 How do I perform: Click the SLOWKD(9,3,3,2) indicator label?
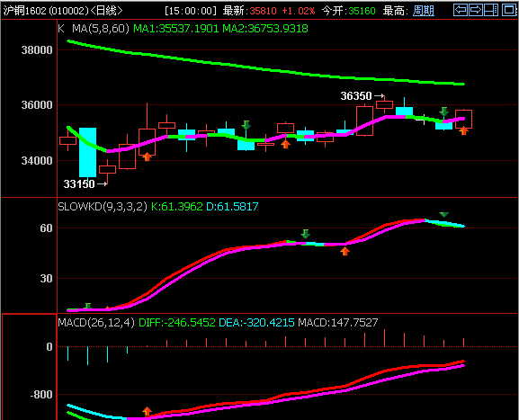click(103, 207)
